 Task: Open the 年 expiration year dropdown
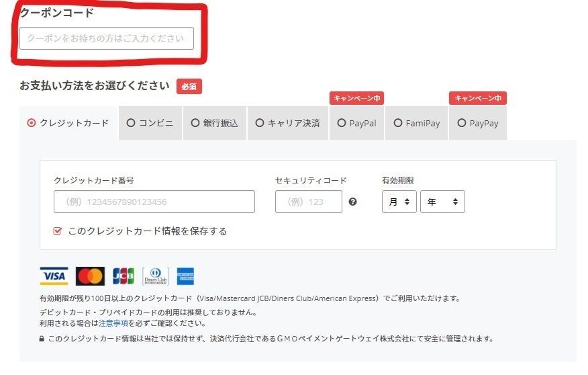[x=442, y=202]
